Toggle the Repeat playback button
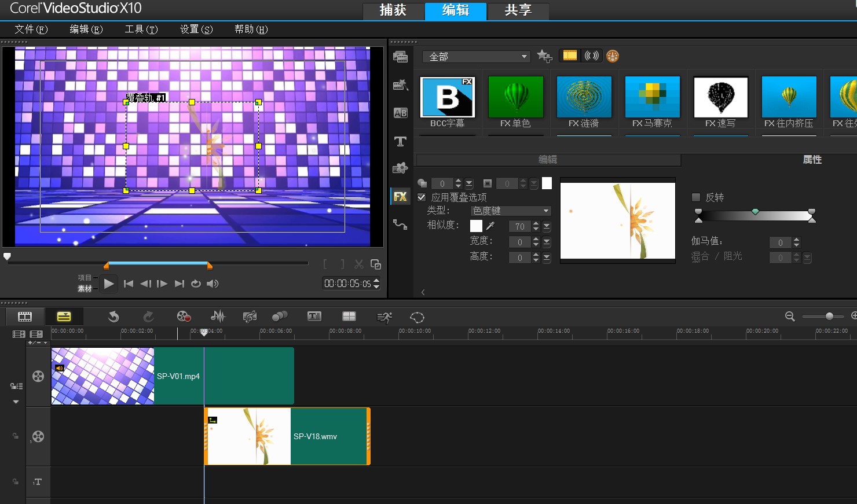857x504 pixels. click(x=196, y=284)
